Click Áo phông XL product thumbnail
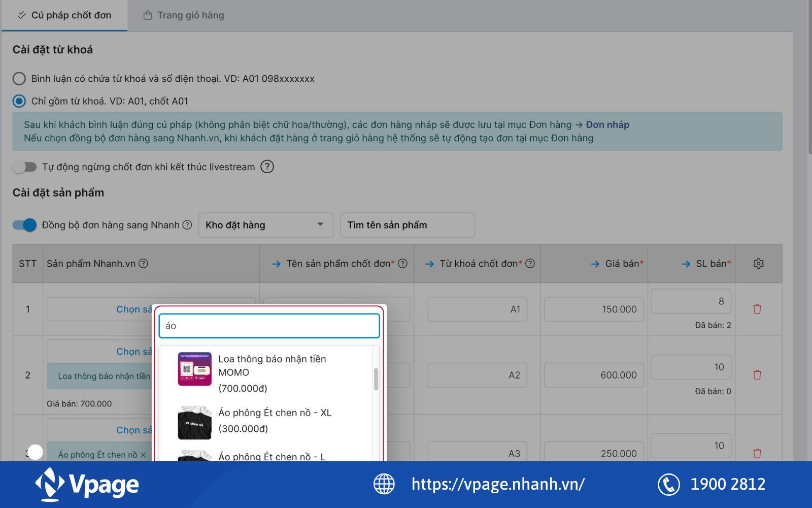 pyautogui.click(x=194, y=422)
